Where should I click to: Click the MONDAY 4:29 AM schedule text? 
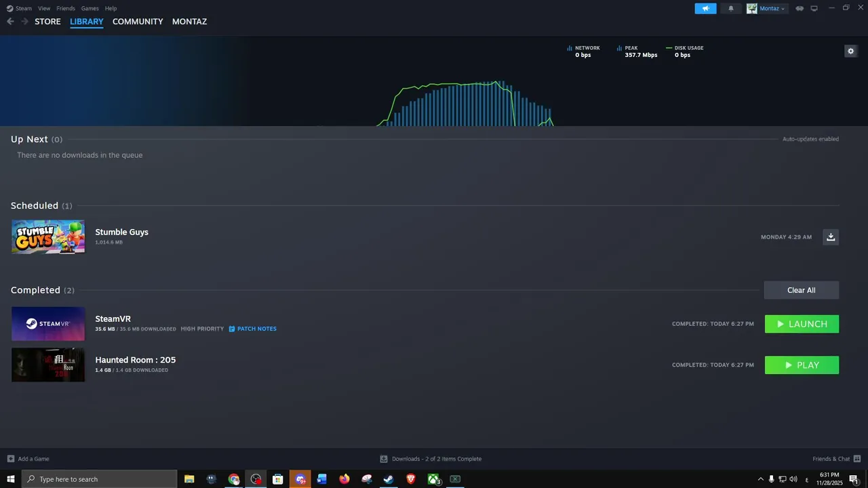click(786, 237)
